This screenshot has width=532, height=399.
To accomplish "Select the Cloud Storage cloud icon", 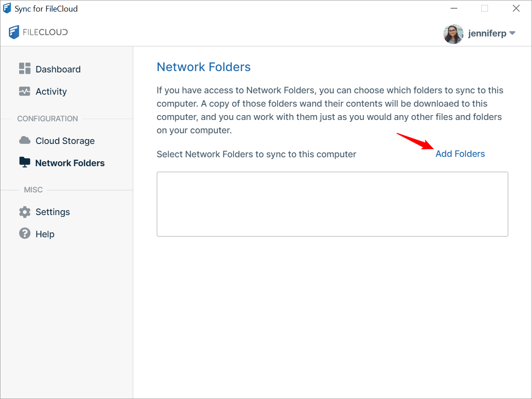I will (24, 140).
